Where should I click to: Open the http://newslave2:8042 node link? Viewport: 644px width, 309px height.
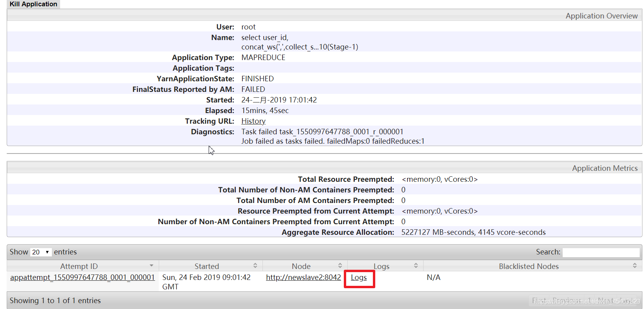pyautogui.click(x=303, y=278)
